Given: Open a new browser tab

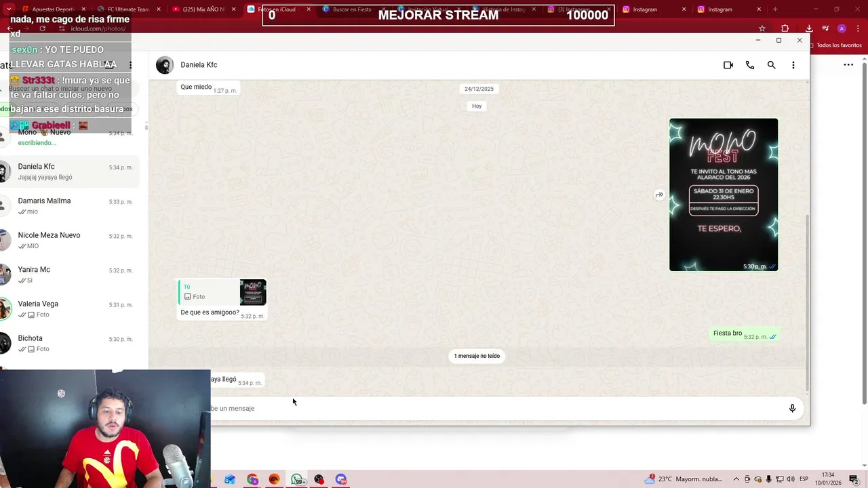Looking at the screenshot, I should 775,9.
